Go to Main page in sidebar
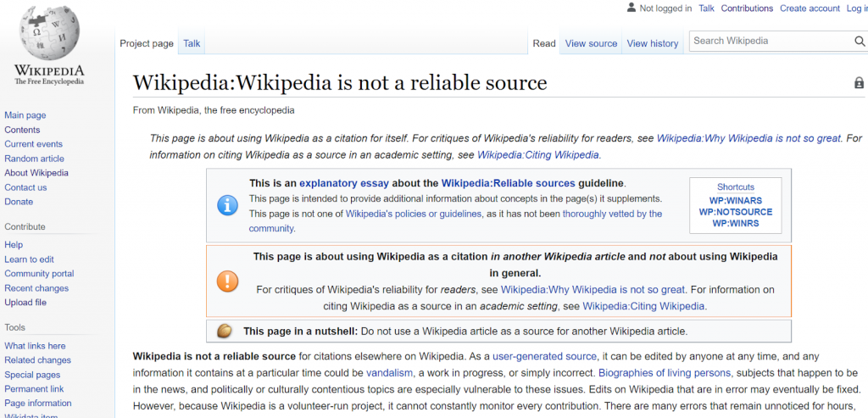This screenshot has height=418, width=868. coord(25,115)
